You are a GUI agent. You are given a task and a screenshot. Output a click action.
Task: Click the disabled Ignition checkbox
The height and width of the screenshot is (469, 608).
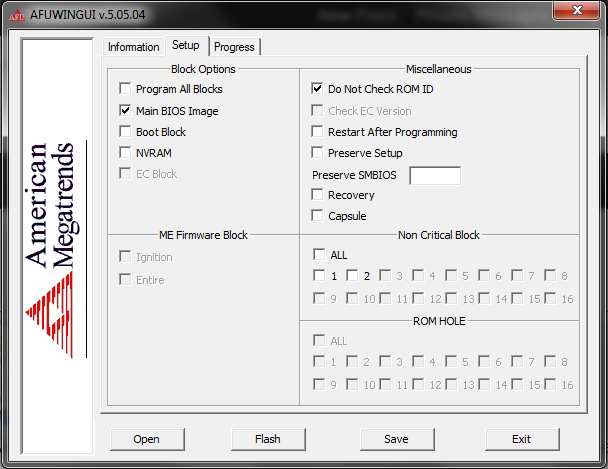coord(125,256)
